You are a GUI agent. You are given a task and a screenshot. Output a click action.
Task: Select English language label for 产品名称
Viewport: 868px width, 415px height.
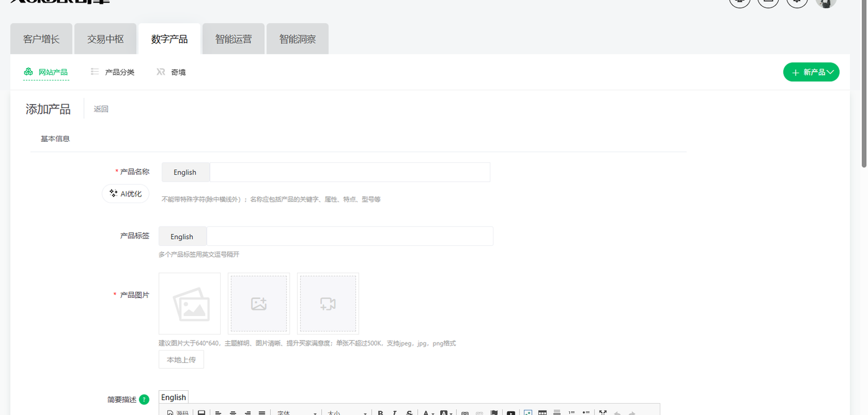pos(185,172)
